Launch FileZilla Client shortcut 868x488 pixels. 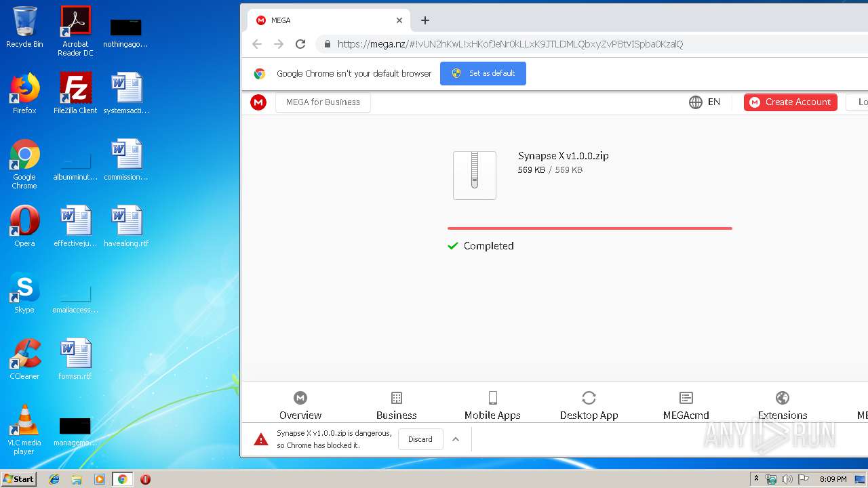click(75, 94)
